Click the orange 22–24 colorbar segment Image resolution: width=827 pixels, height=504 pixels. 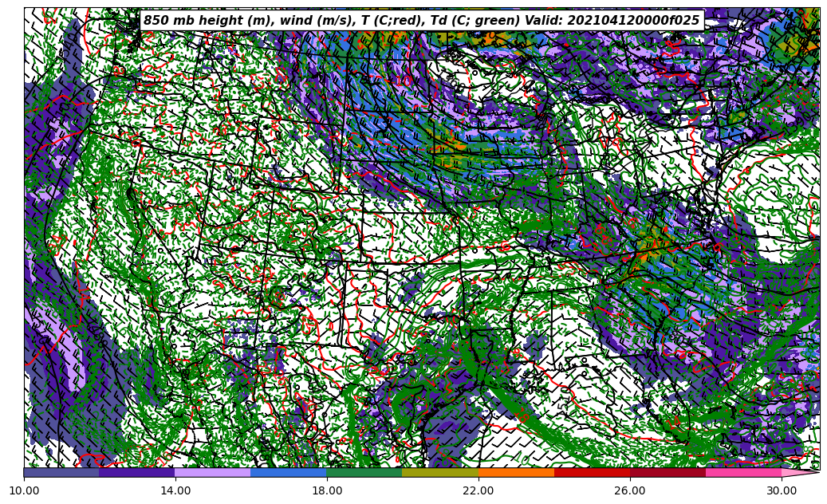tap(516, 472)
